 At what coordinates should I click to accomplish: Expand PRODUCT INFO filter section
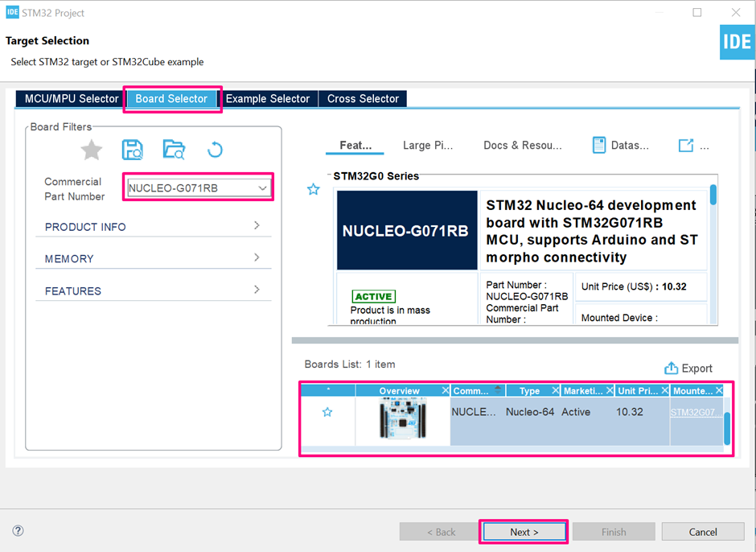(x=154, y=226)
